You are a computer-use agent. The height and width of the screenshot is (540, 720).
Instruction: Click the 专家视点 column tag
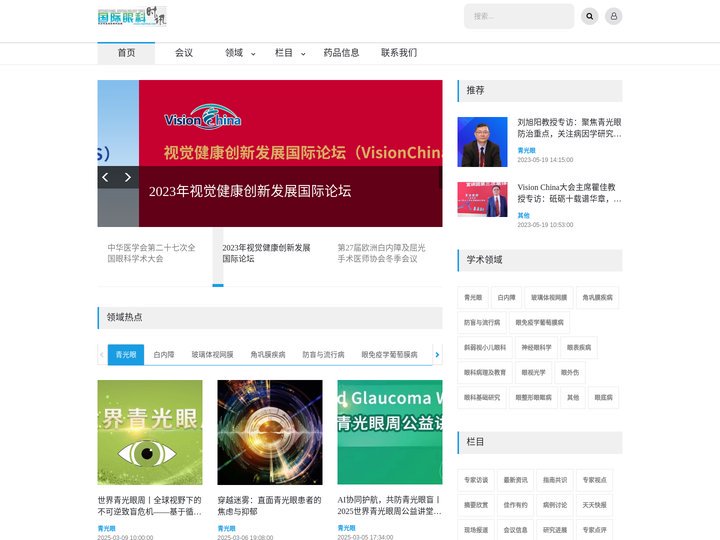(x=595, y=480)
